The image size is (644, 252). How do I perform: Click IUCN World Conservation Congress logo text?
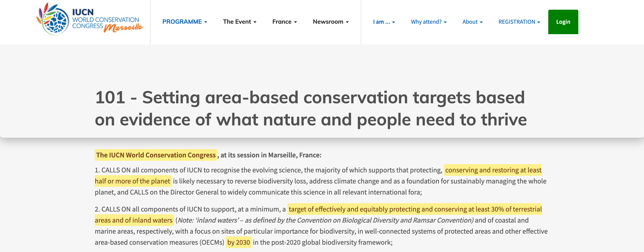point(105,20)
